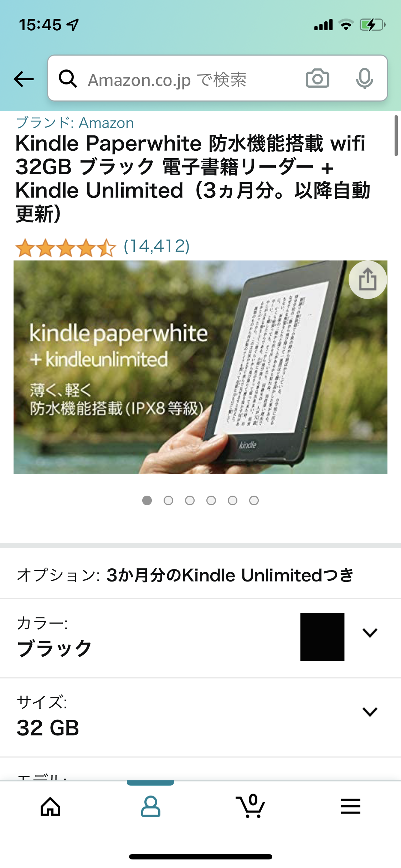
Task: Expand the カラー dropdown chevron
Action: (370, 633)
